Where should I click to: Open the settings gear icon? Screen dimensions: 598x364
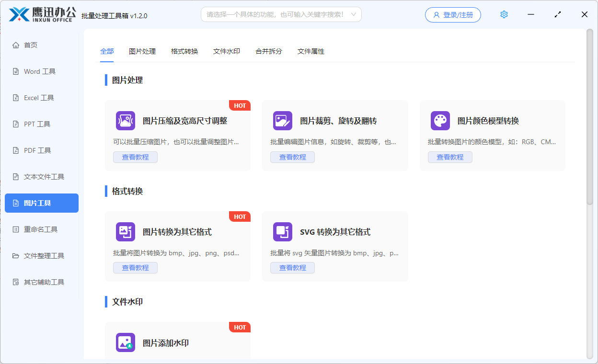(504, 14)
